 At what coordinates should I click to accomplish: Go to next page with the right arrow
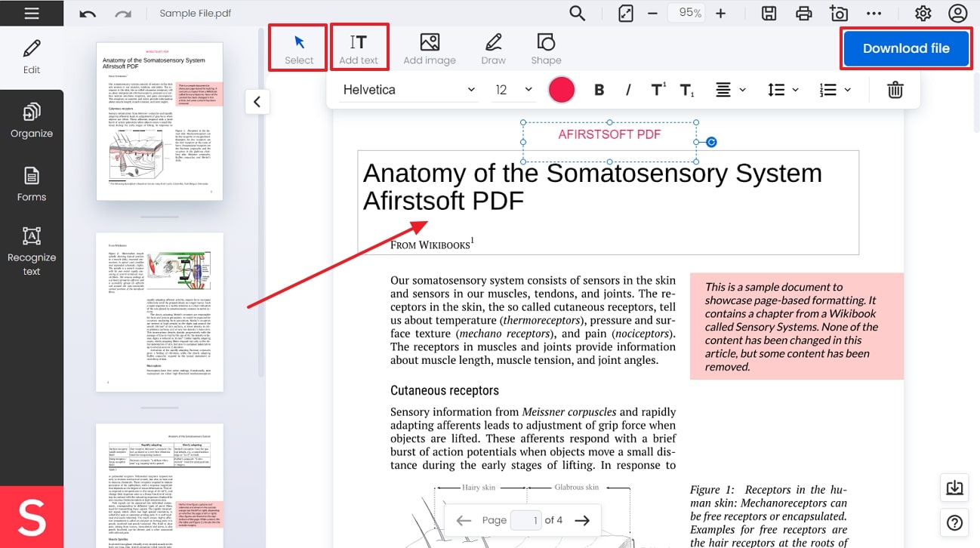pos(582,520)
